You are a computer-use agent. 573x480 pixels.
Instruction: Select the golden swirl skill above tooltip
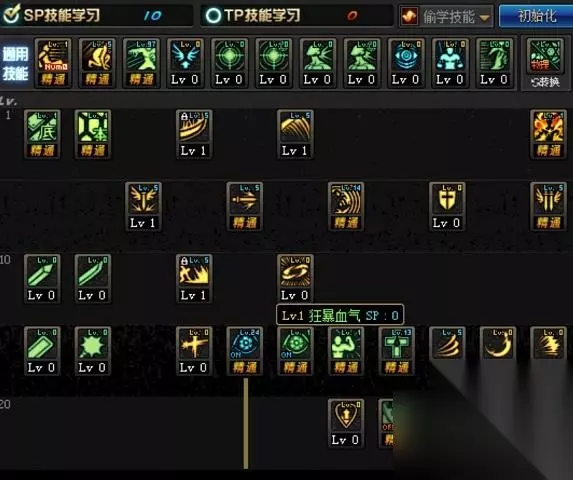click(295, 279)
